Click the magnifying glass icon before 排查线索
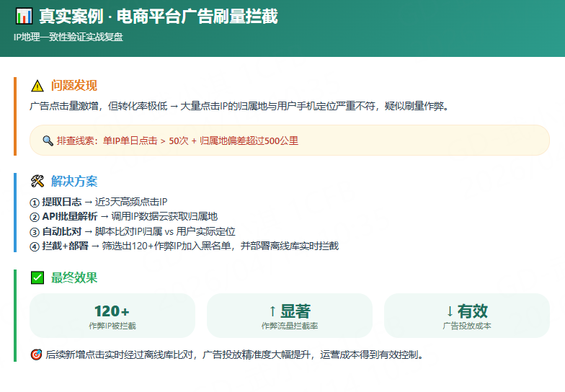Image resolution: width=565 pixels, height=392 pixels. point(48,141)
